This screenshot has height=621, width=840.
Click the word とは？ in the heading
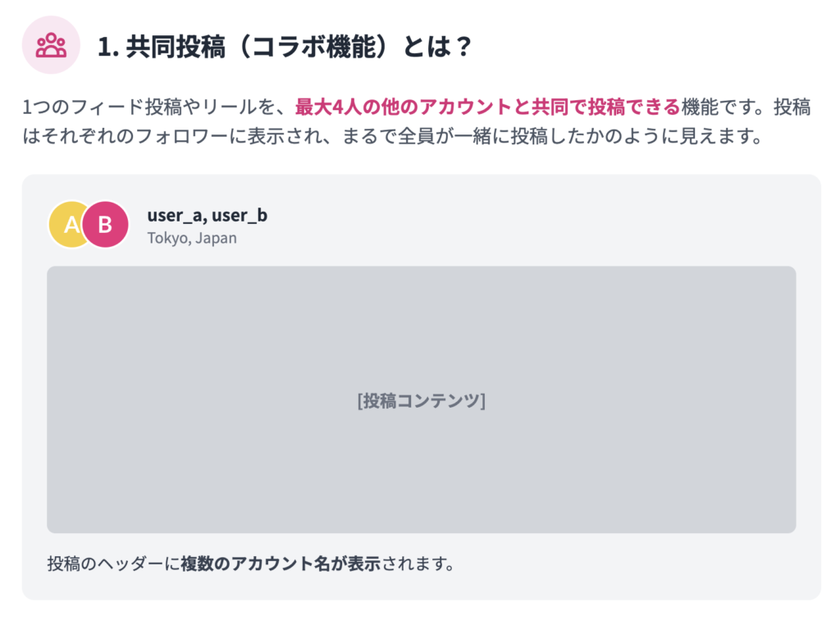tap(437, 46)
